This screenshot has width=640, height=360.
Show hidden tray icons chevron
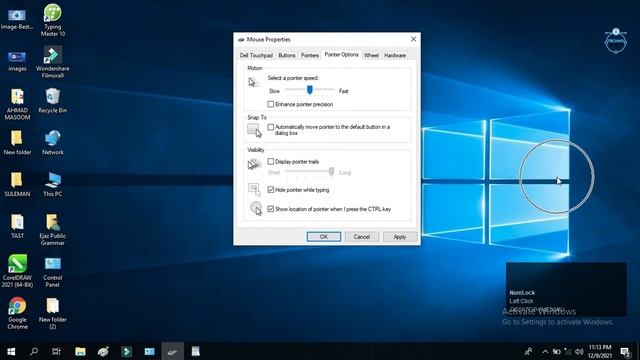pos(545,351)
